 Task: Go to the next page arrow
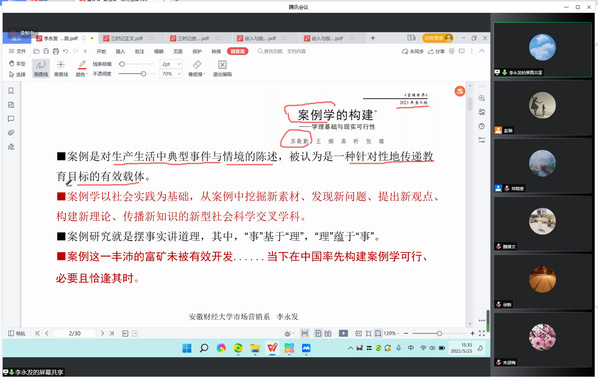coord(102,333)
